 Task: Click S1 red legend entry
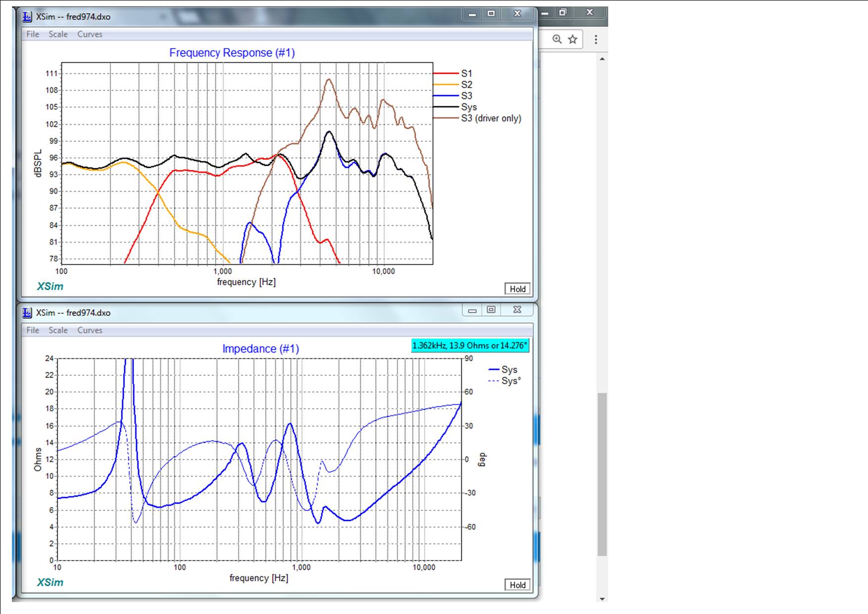click(453, 73)
